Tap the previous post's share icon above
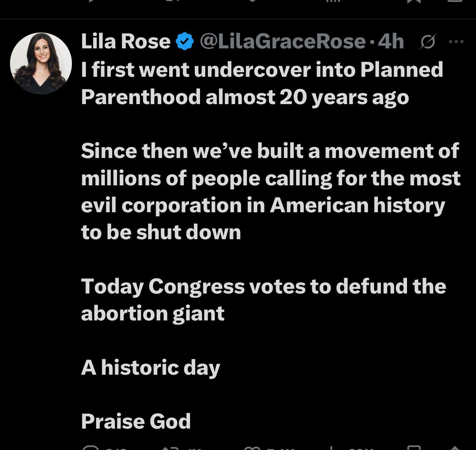 click(x=455, y=2)
